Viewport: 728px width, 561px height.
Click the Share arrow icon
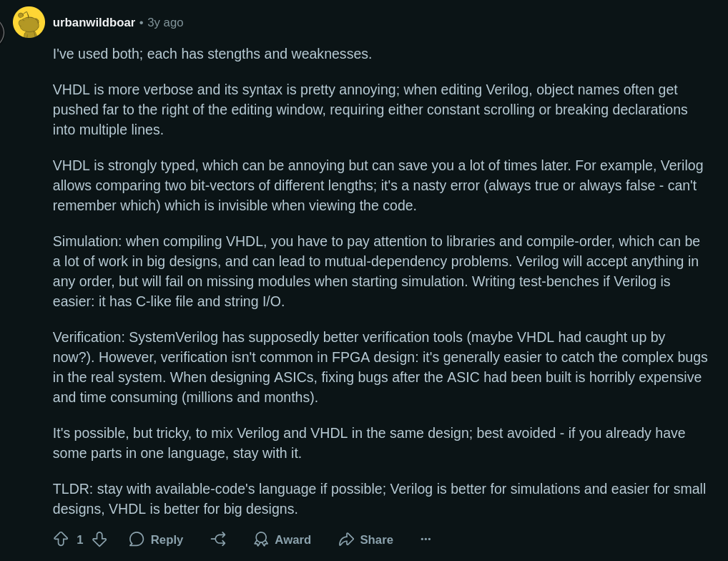[346, 539]
